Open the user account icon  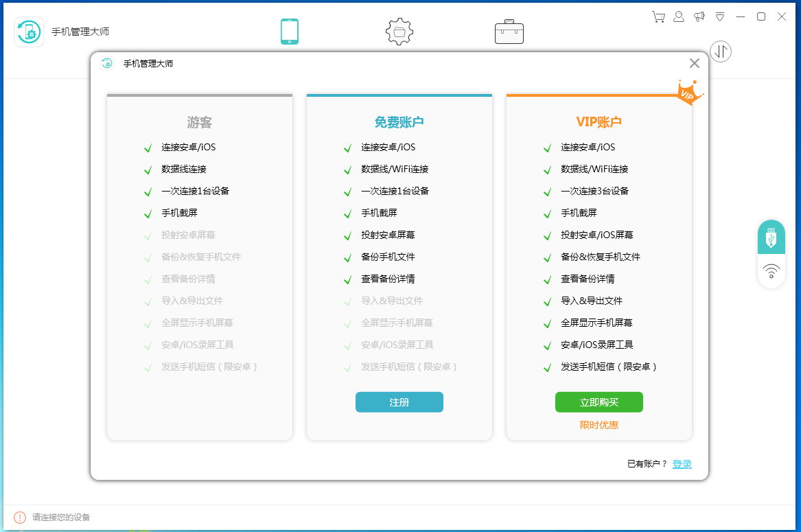click(679, 17)
